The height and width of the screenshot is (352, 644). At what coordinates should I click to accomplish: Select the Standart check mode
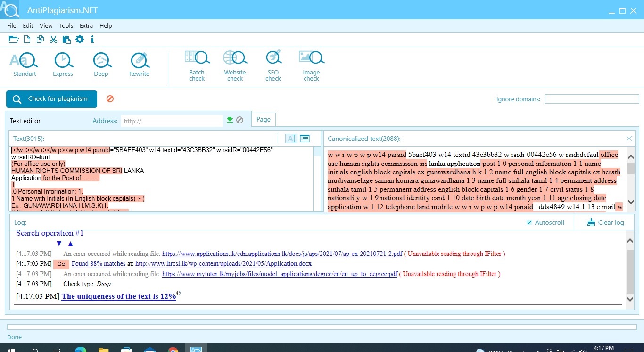pyautogui.click(x=25, y=64)
